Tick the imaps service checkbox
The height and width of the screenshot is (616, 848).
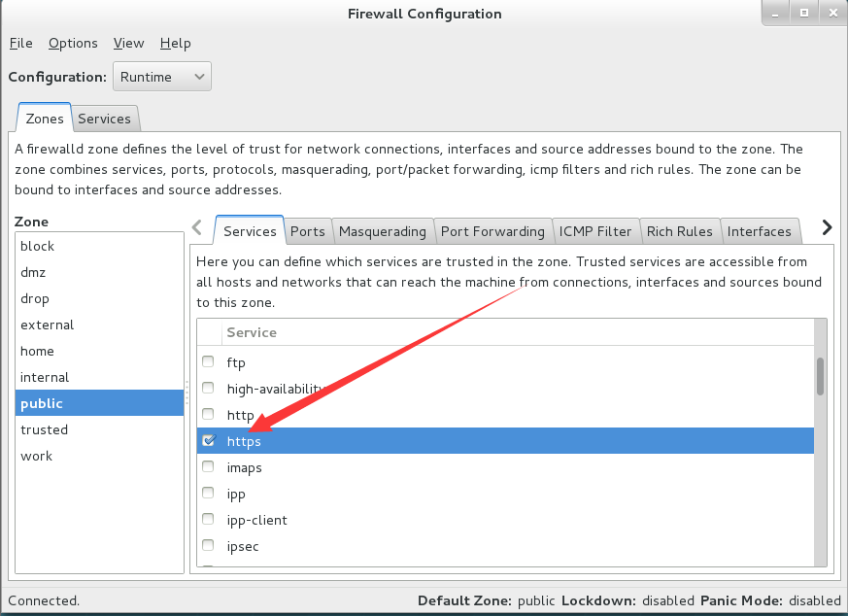(208, 466)
